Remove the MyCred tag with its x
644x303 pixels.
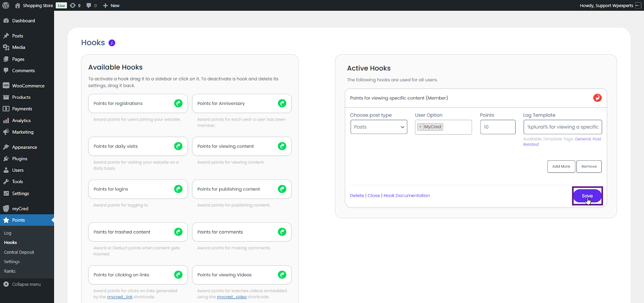click(420, 127)
